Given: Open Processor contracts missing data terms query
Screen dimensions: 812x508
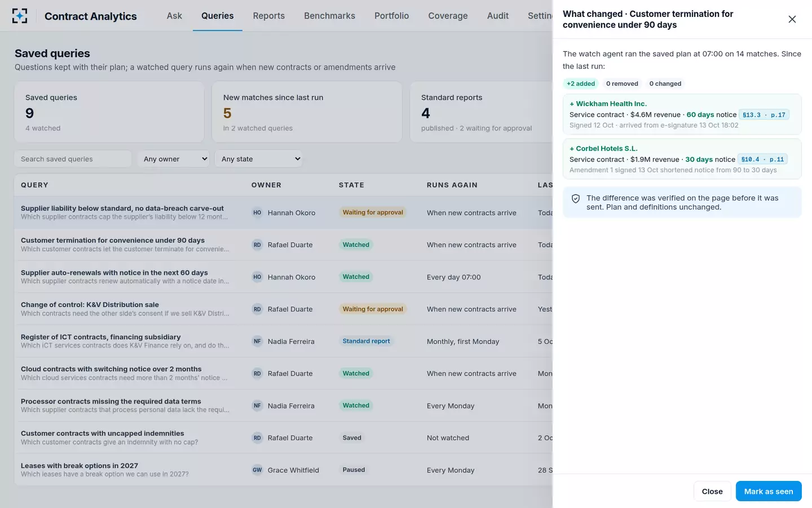Looking at the screenshot, I should click(111, 401).
